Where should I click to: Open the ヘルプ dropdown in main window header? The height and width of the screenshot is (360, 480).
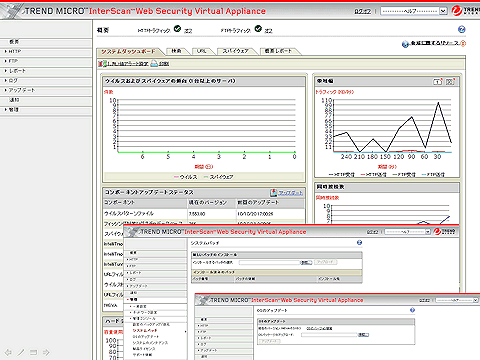tap(414, 11)
